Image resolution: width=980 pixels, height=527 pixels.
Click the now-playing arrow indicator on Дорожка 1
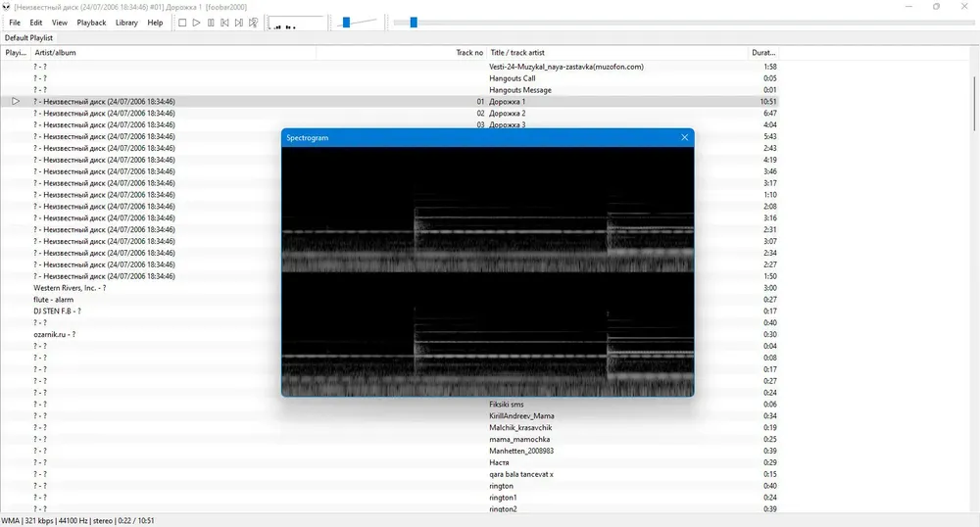16,101
